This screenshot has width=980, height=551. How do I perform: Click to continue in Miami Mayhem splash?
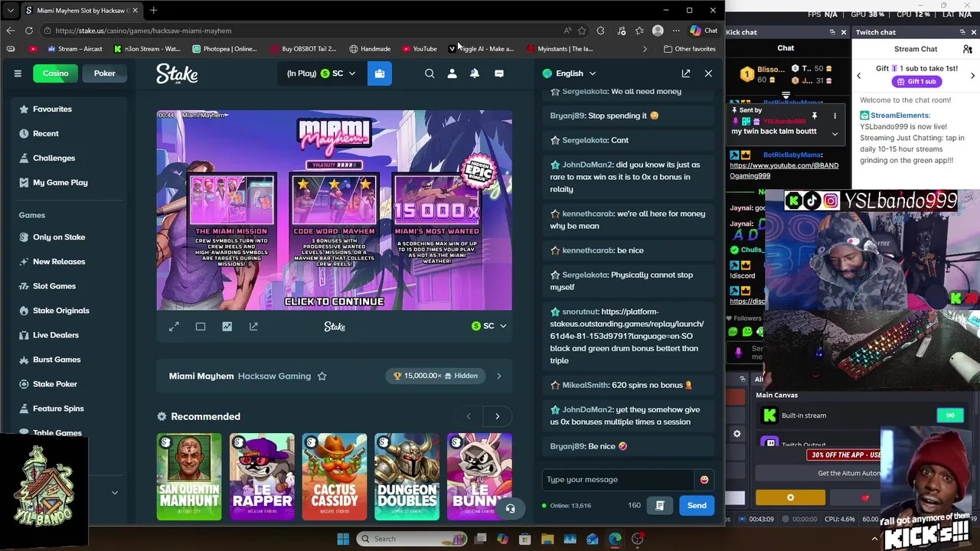tap(335, 302)
